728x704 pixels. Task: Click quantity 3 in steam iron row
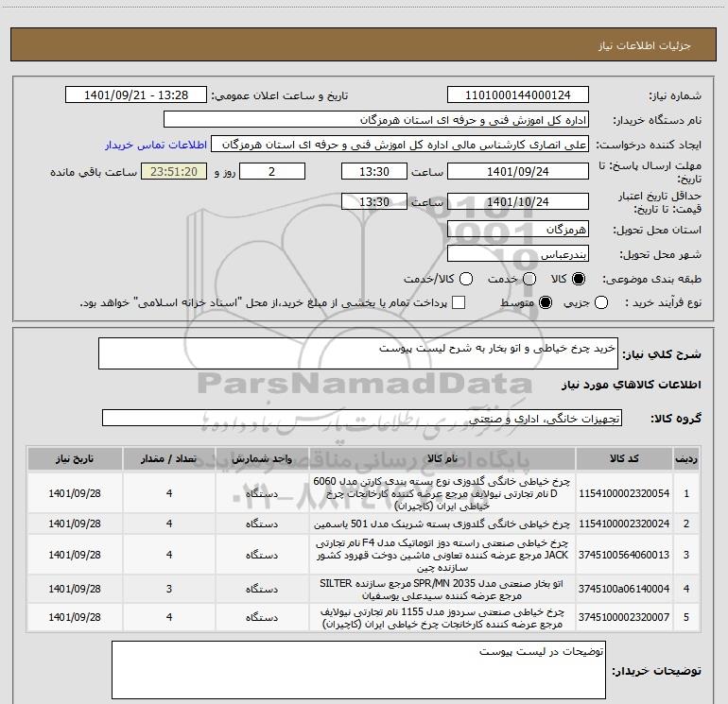[169, 589]
